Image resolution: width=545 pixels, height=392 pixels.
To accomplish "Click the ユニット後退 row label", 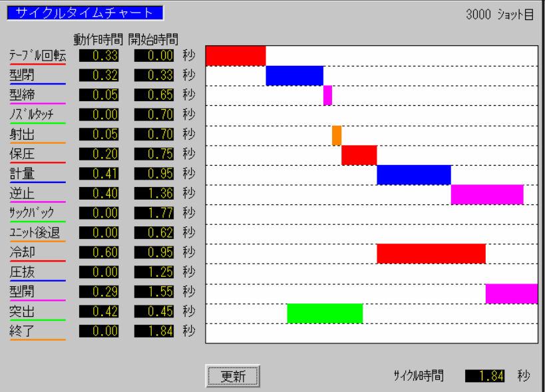I will click(x=35, y=232).
